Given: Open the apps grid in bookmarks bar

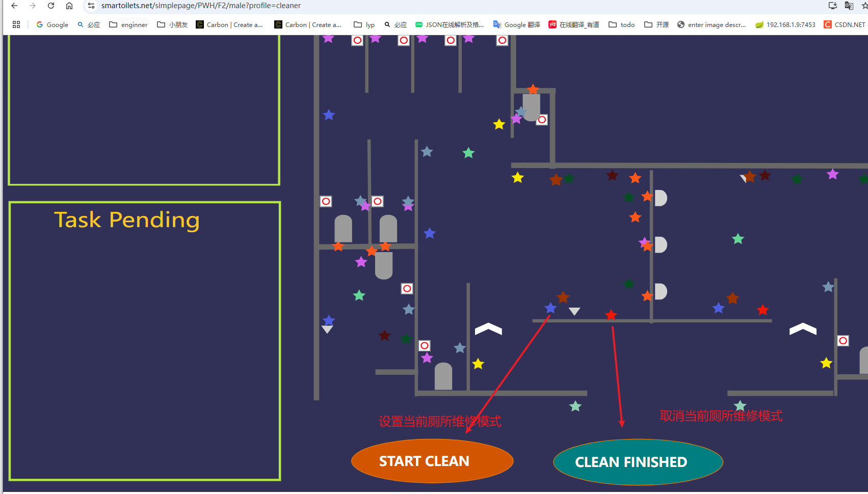Looking at the screenshot, I should (16, 24).
